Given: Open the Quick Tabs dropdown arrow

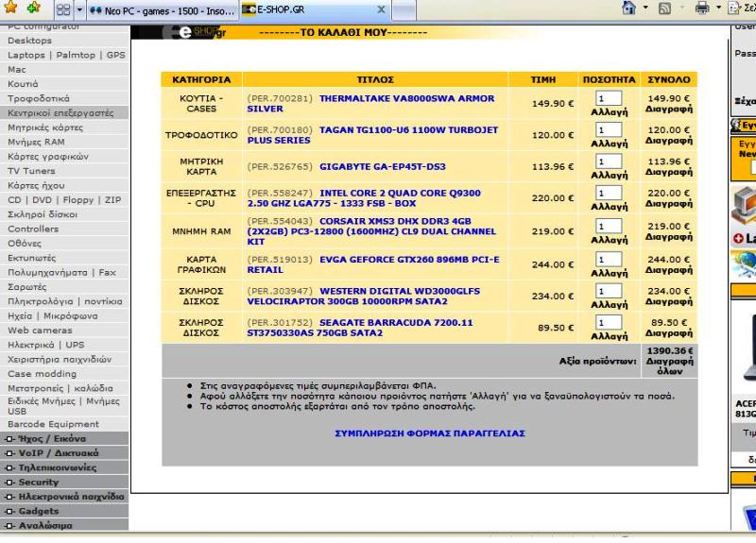Looking at the screenshot, I should coord(82,9).
